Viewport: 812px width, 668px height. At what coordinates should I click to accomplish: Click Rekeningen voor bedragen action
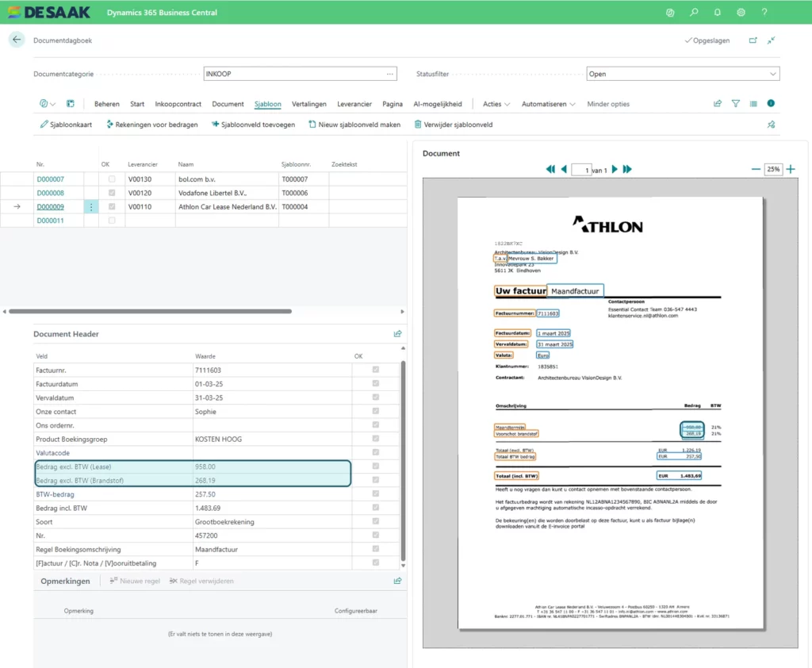[151, 125]
